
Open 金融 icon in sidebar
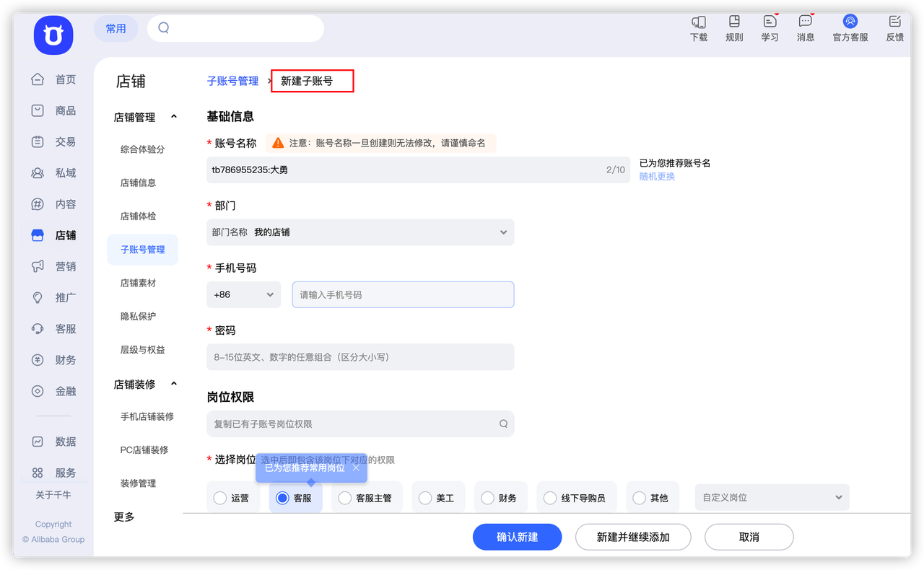tap(38, 391)
